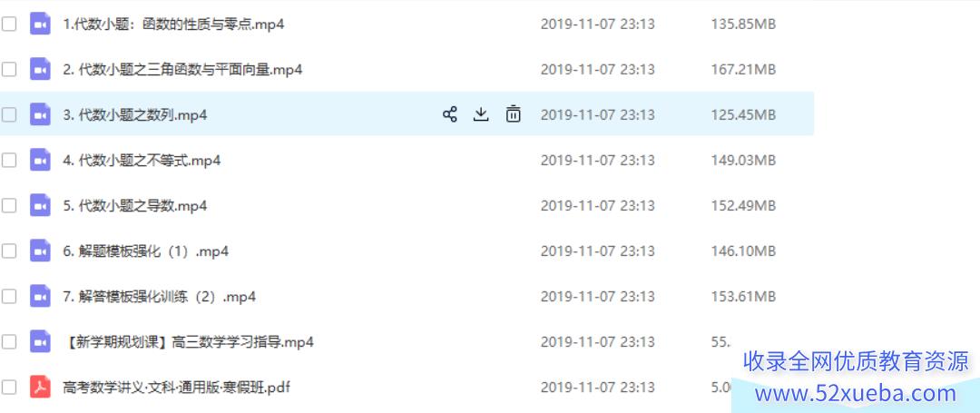Click the trash delete icon on the highlighted row
This screenshot has height=413, width=980.
pos(513,113)
